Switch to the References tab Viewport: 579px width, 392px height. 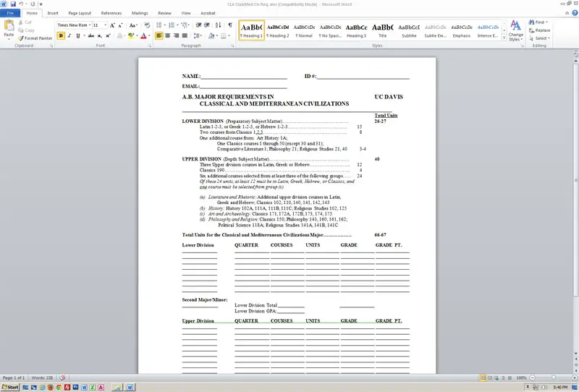(x=111, y=13)
